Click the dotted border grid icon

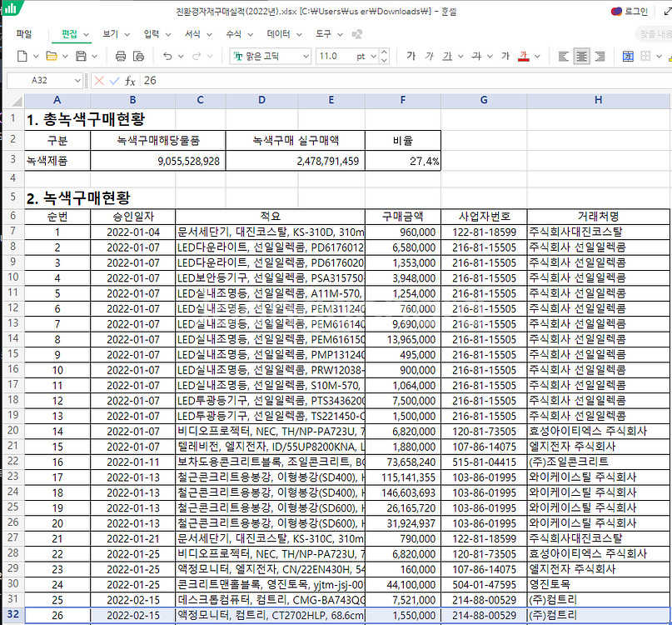coord(645,56)
